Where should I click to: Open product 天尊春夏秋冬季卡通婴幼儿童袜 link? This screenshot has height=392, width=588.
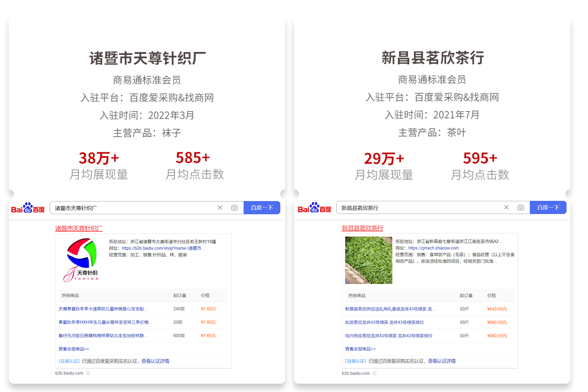click(x=102, y=309)
